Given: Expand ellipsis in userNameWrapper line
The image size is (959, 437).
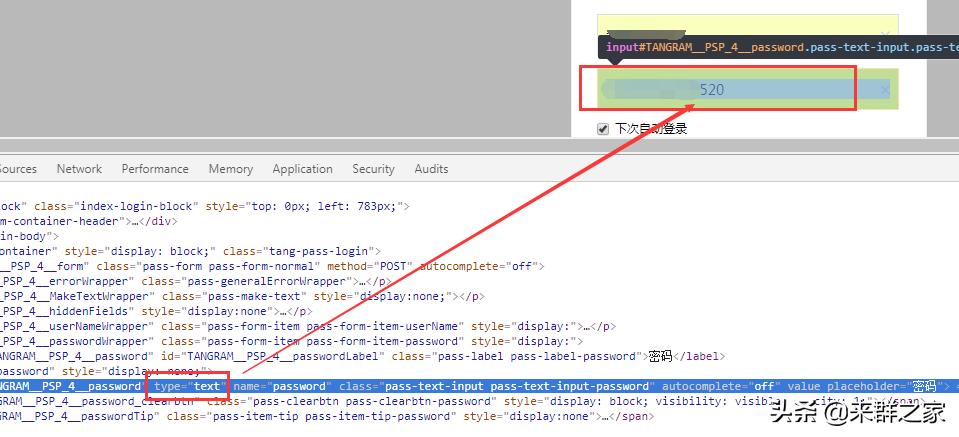Looking at the screenshot, I should click(x=588, y=326).
